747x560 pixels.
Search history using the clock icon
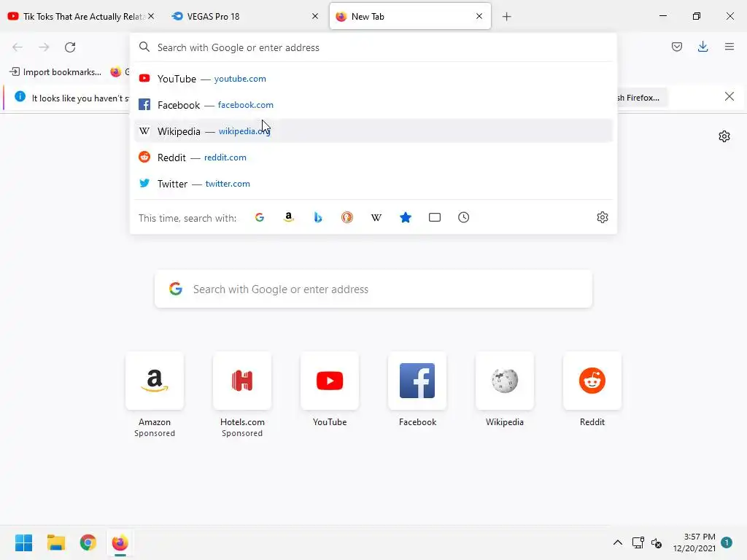[x=463, y=217]
